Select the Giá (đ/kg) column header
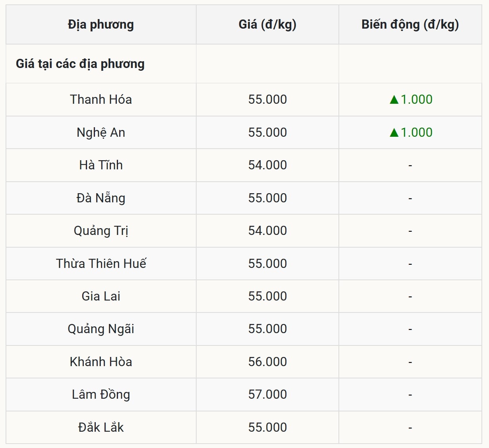Viewport: 489px width, 448px height. (267, 25)
